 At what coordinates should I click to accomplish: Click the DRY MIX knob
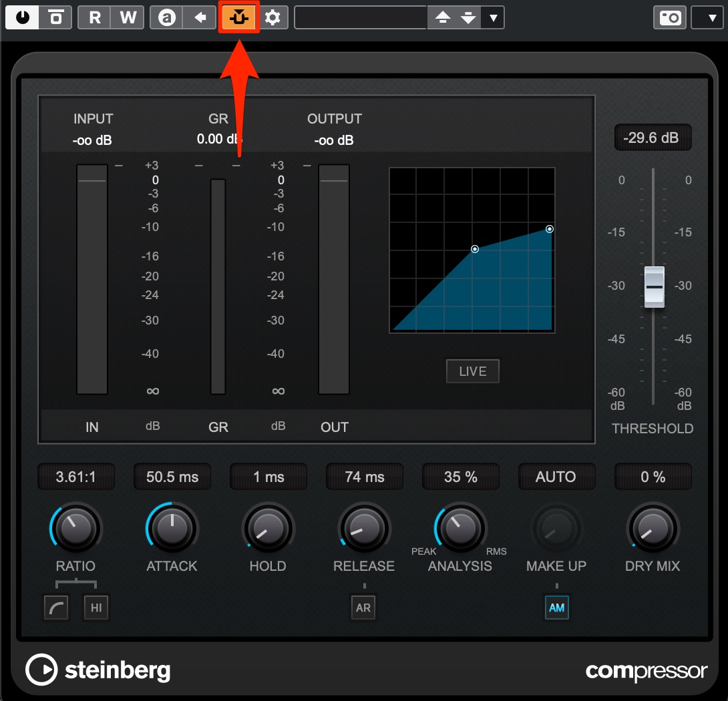653,528
